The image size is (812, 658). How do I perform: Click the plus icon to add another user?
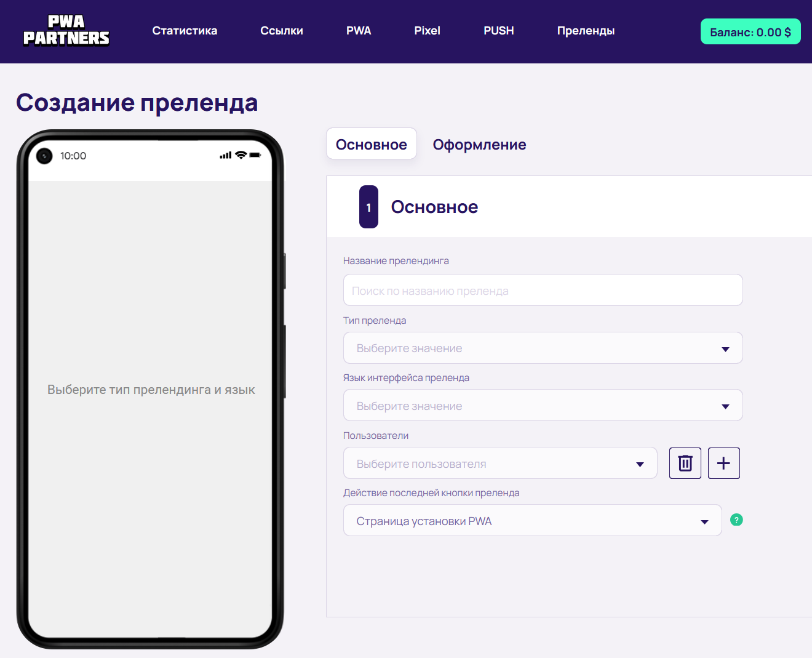[x=723, y=463]
